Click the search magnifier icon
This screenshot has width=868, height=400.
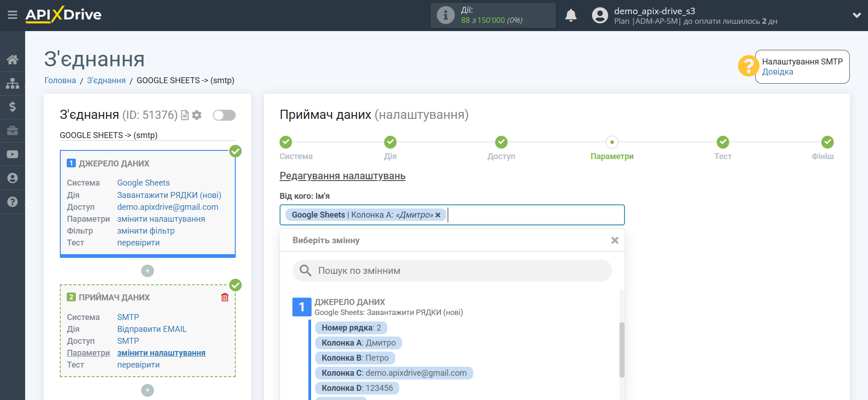[305, 271]
